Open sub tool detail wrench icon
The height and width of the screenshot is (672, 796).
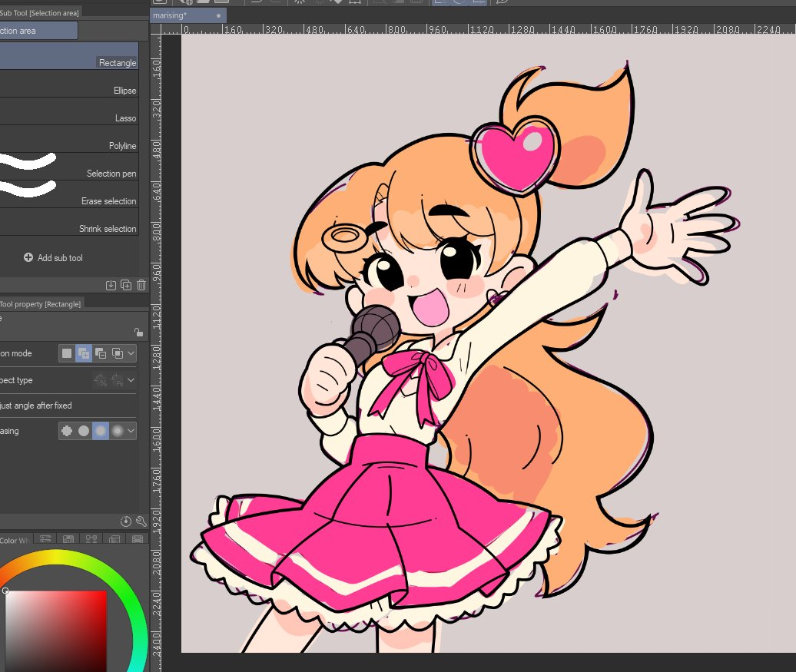(141, 521)
